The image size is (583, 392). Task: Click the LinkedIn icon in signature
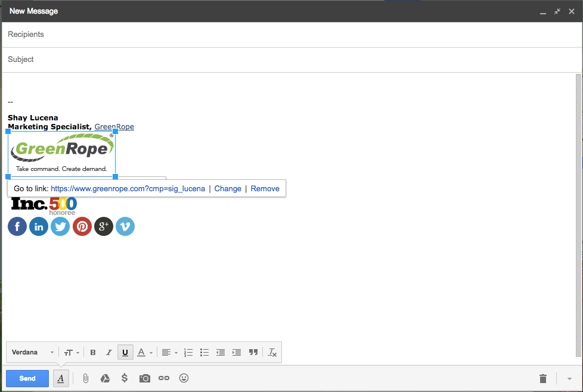pyautogui.click(x=39, y=226)
